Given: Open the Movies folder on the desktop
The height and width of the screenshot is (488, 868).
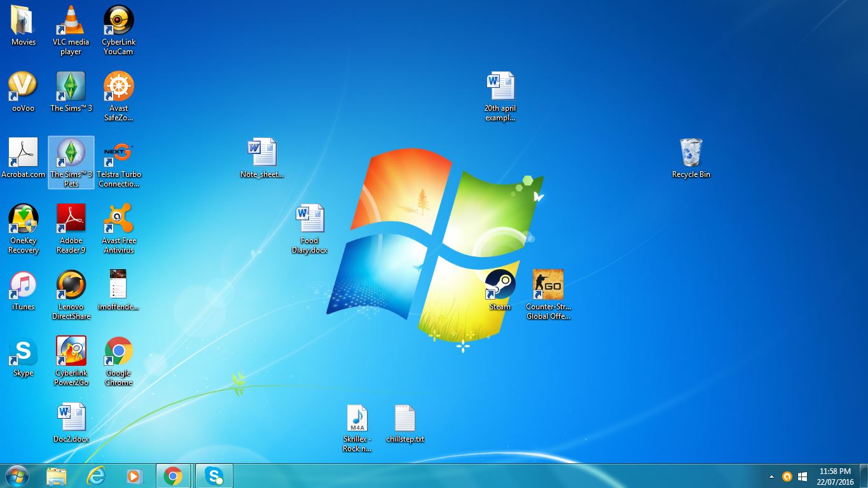Looking at the screenshot, I should tap(24, 26).
